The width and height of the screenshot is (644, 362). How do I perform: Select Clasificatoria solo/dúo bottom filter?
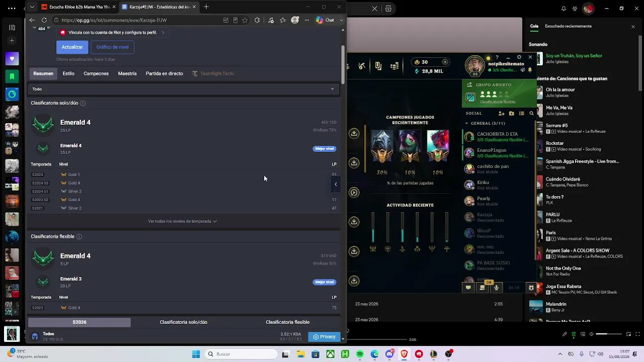point(184,322)
